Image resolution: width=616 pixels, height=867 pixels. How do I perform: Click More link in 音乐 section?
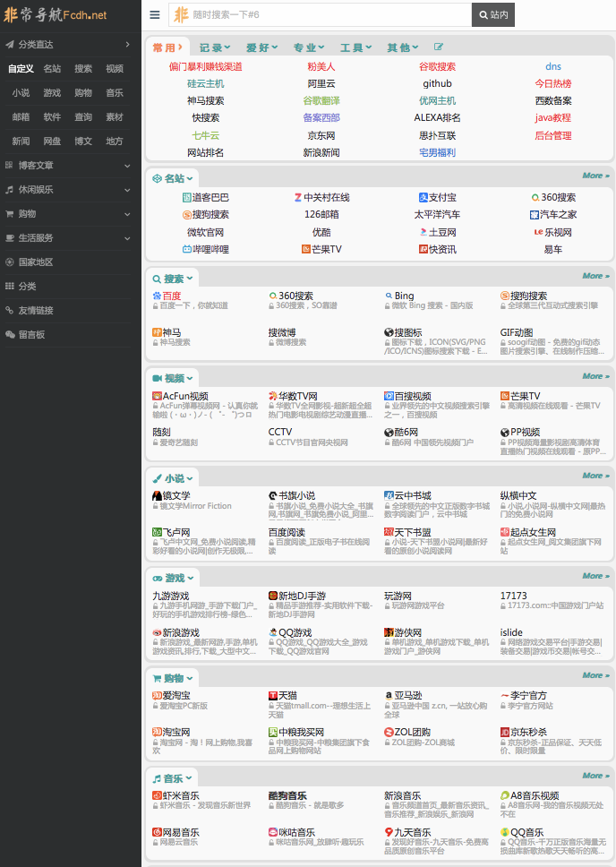(595, 776)
